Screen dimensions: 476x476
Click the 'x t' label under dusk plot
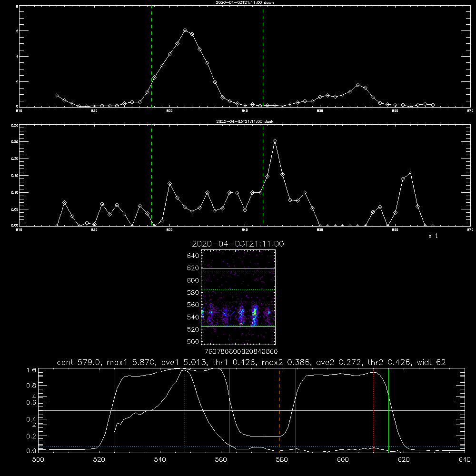coord(433,236)
